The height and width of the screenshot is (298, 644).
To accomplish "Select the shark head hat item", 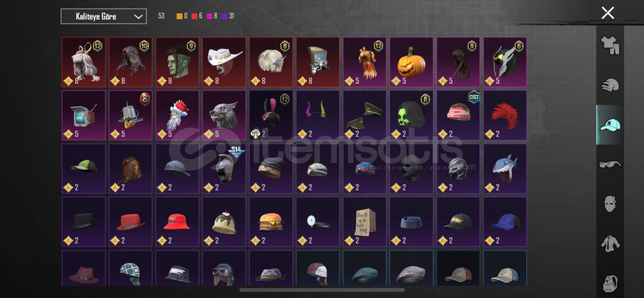I will point(505,169).
